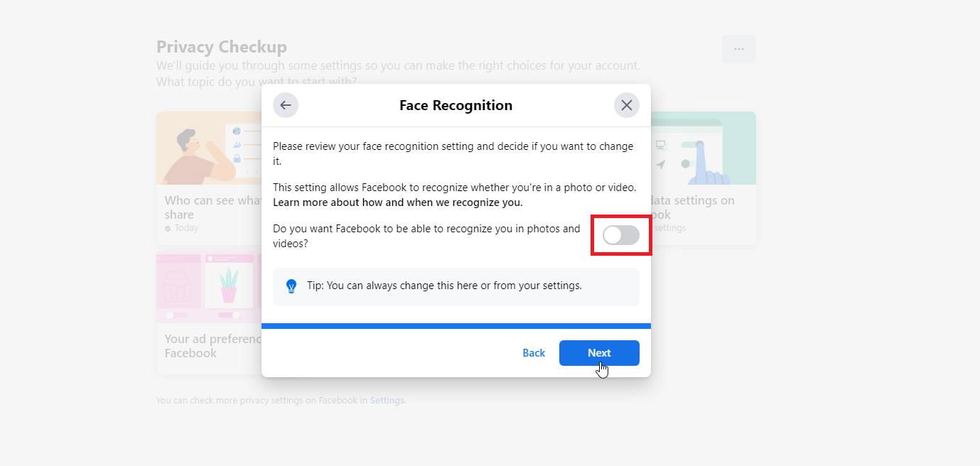Click the Back text button

pos(534,353)
